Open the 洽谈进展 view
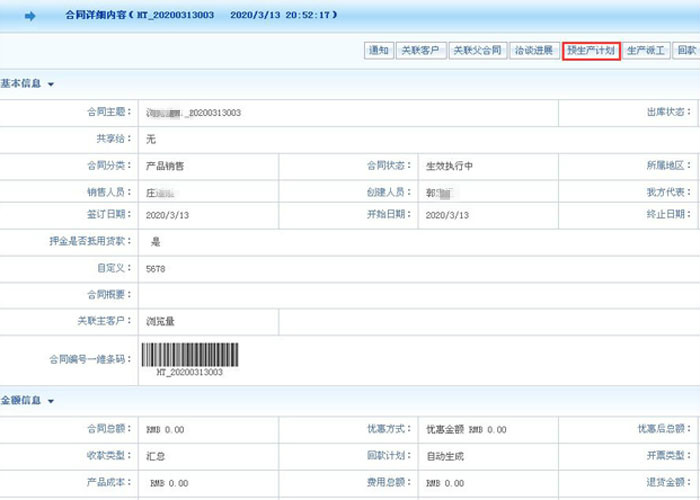Screen dimensions: 700x500 [x=533, y=51]
